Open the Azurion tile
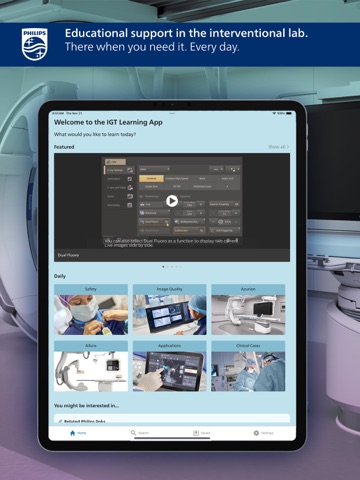Screen dimensions: 360x480 click(248, 309)
